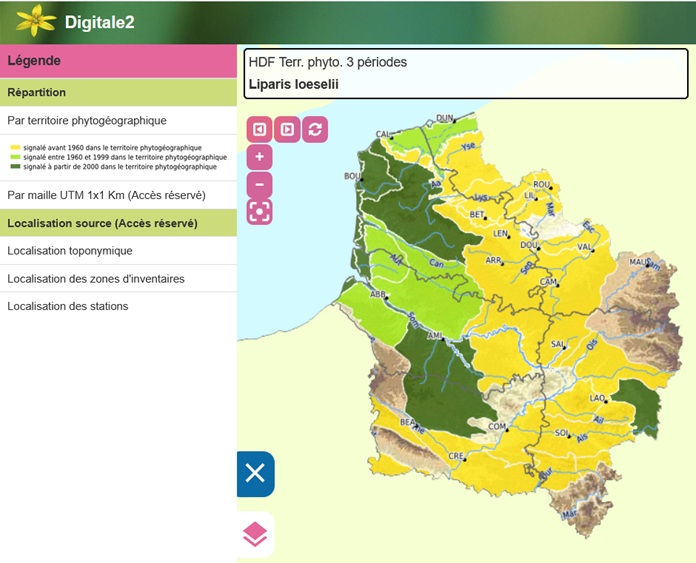This screenshot has height=563, width=696.
Task: Click the dark green 'à partir de 2000' swatch
Action: tap(15, 166)
